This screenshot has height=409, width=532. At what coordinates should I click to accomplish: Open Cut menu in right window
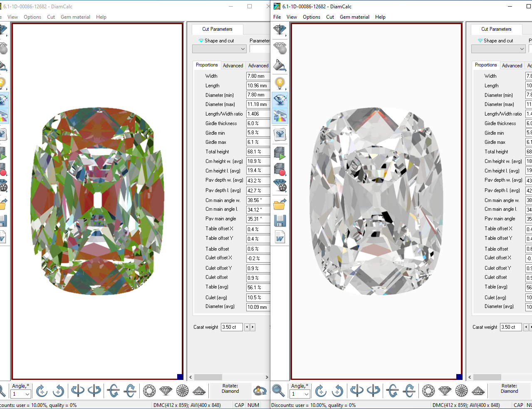pyautogui.click(x=330, y=17)
